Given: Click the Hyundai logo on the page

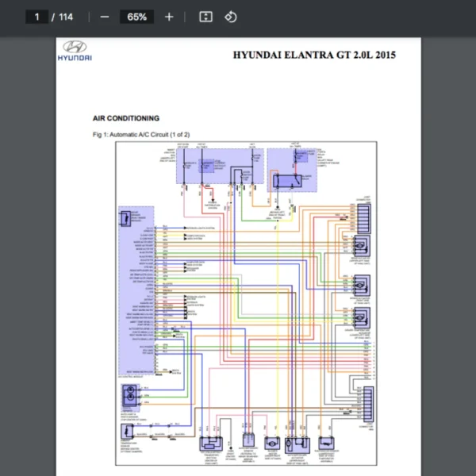Looking at the screenshot, I should 76,49.
